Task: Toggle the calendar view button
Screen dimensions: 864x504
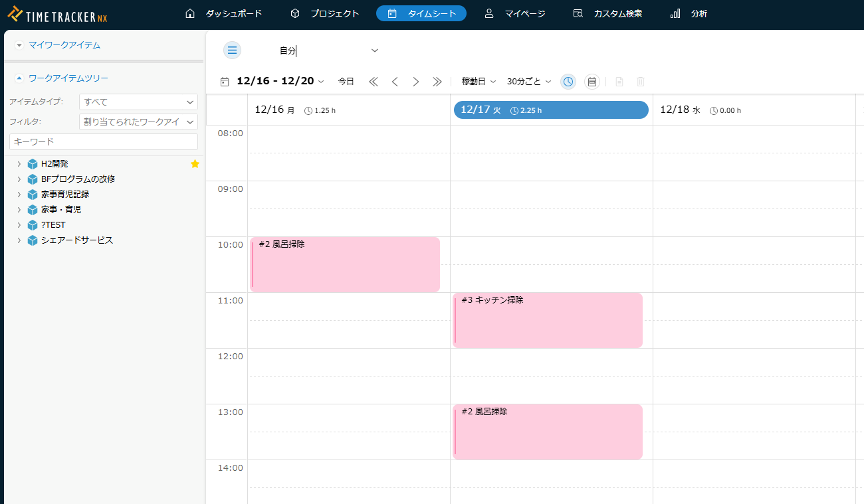Action: [592, 82]
